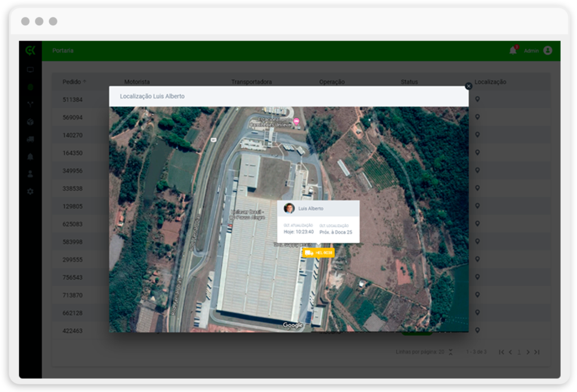Show location pin for order 662128
The width and height of the screenshot is (577, 392).
pos(477,312)
